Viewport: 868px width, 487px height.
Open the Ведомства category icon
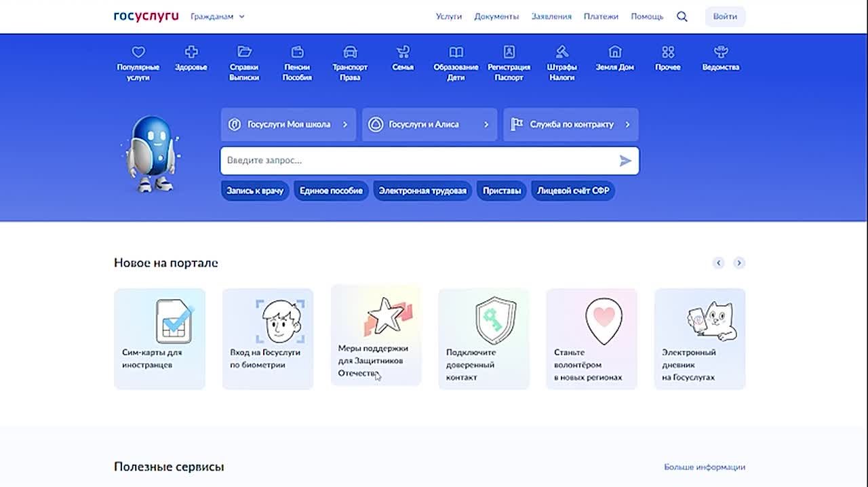click(720, 52)
